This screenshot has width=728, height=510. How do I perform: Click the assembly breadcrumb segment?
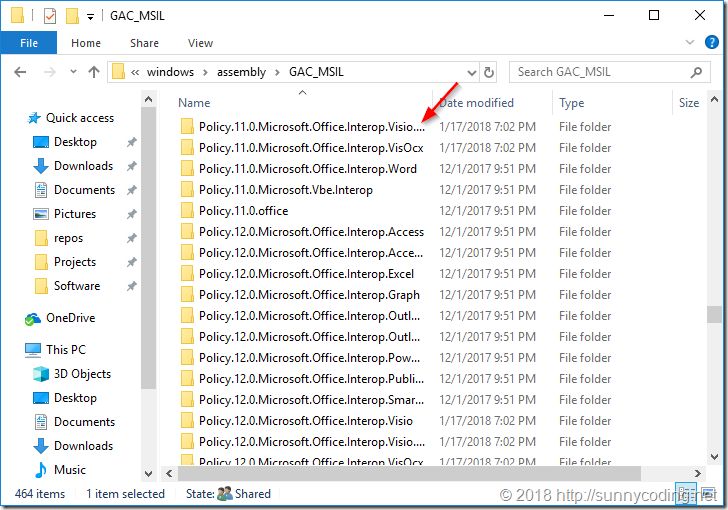[x=241, y=72]
